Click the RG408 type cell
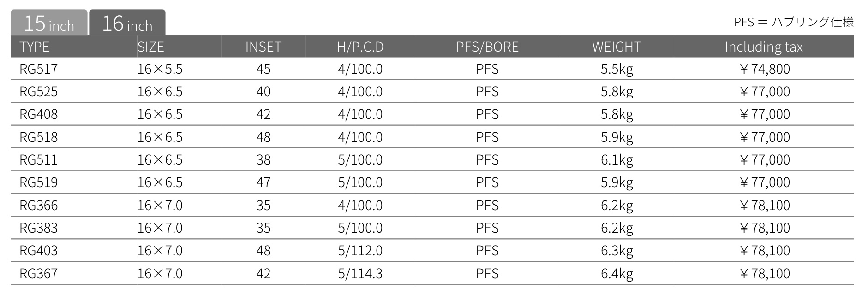Viewport: 868px width, 294px height. coord(38,114)
